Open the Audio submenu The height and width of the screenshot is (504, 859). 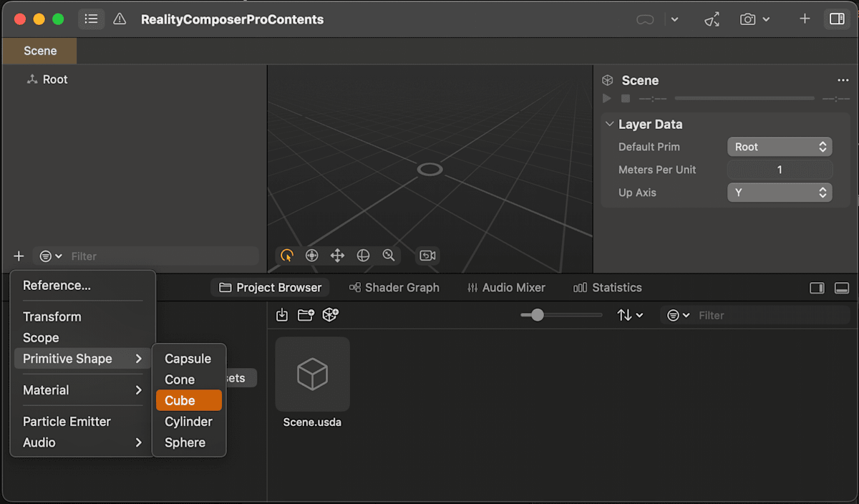(x=82, y=442)
